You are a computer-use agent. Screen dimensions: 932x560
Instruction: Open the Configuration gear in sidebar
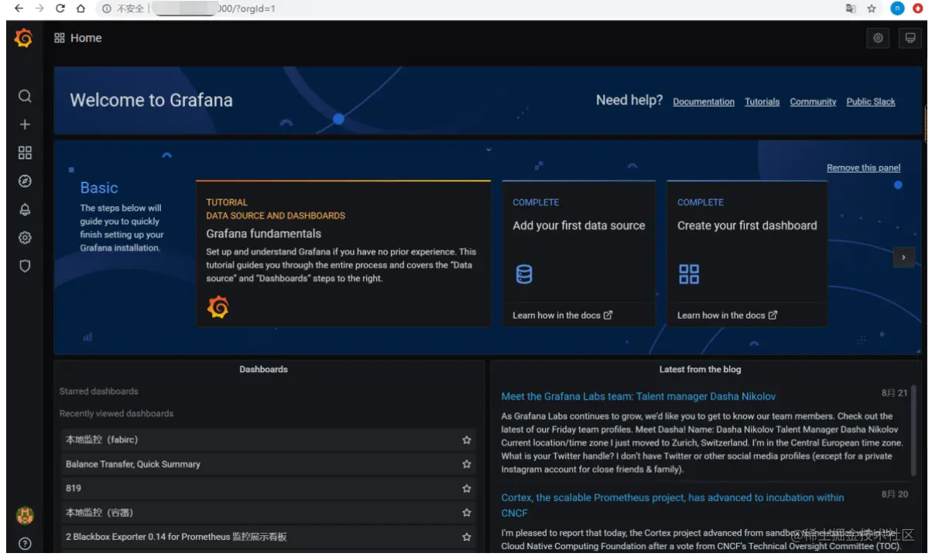(25, 237)
